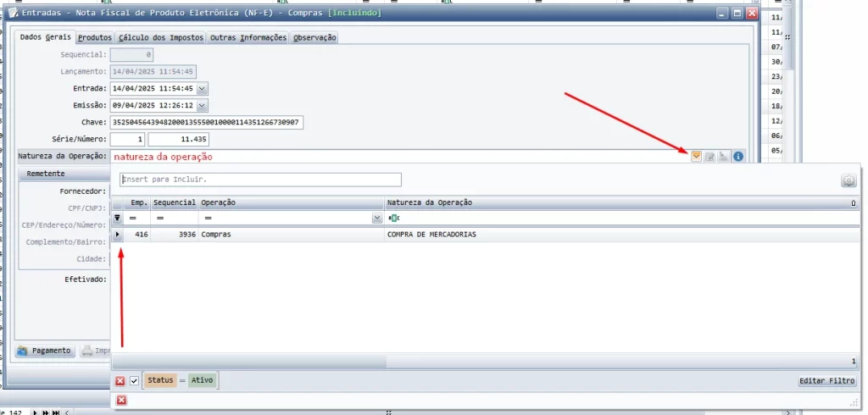Viewport: 868px width, 415px height.
Task: Switch to the Produtos tab
Action: pyautogui.click(x=95, y=37)
